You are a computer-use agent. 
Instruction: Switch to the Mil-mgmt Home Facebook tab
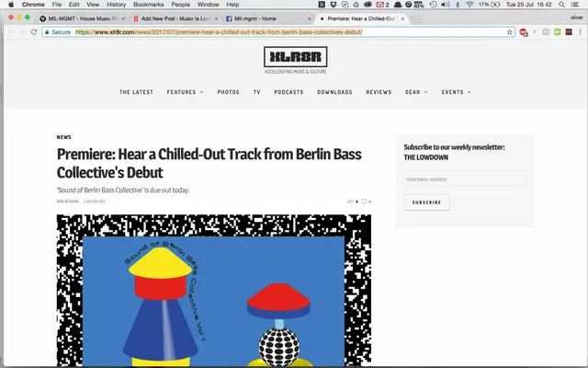[x=268, y=18]
